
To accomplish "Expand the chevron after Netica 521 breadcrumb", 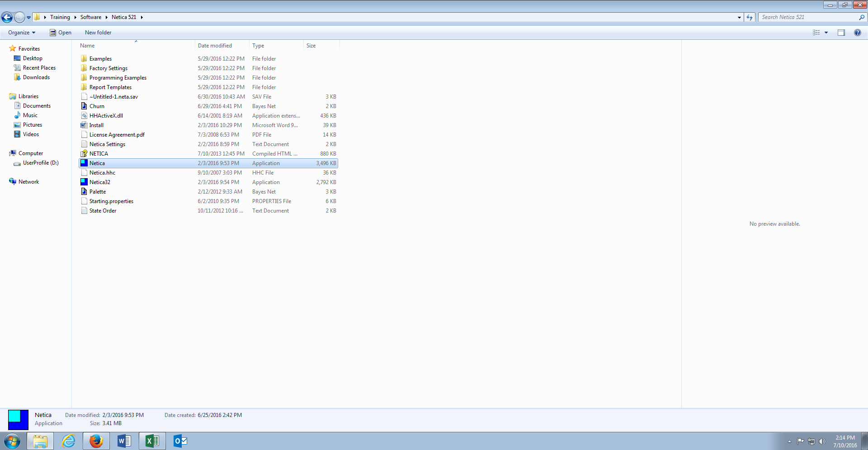I will coord(142,17).
